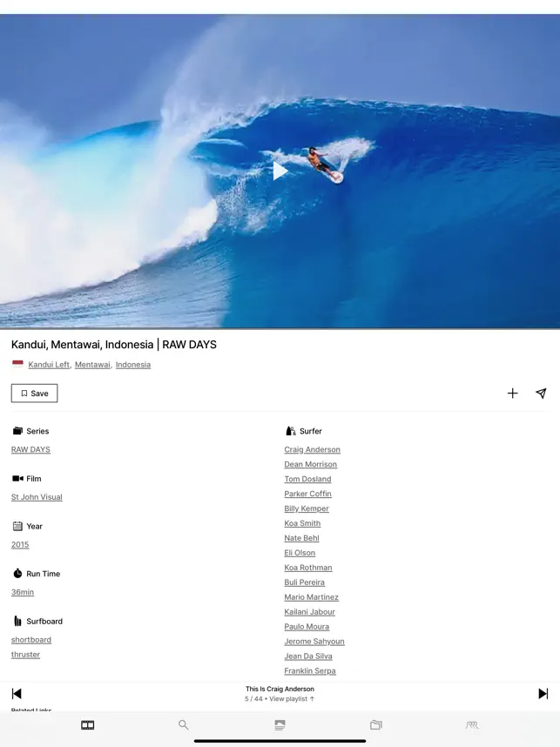Open the thruster surfboard link
The width and height of the screenshot is (560, 747).
tap(26, 655)
